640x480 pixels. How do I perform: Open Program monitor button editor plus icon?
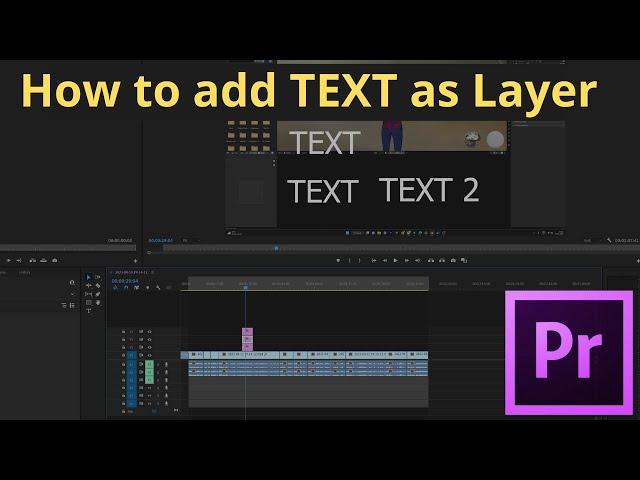click(x=638, y=260)
